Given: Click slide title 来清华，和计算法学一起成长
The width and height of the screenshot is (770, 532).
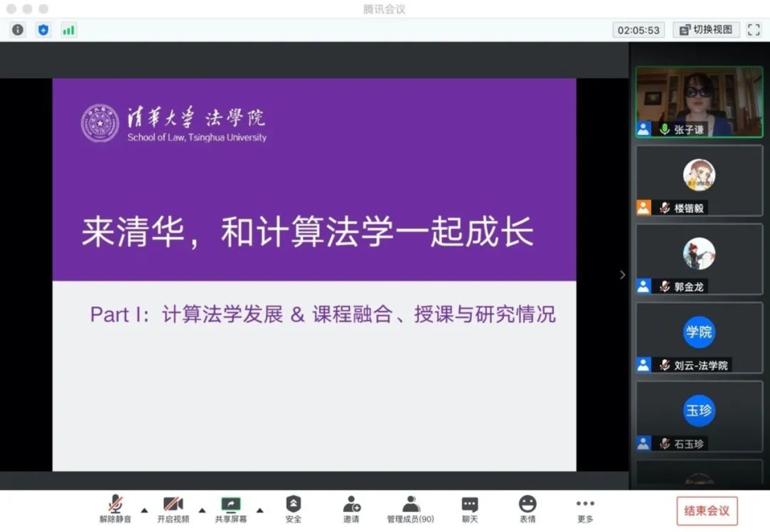Looking at the screenshot, I should pos(308,232).
